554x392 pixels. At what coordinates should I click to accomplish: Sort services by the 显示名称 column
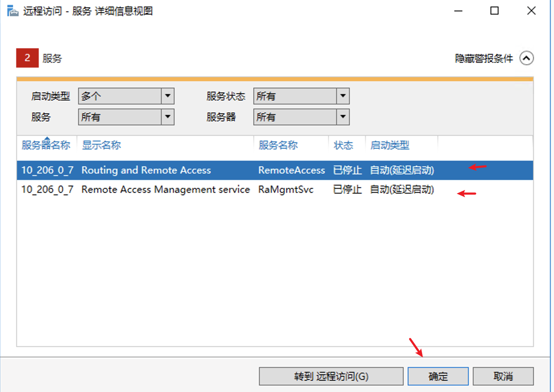coord(101,145)
